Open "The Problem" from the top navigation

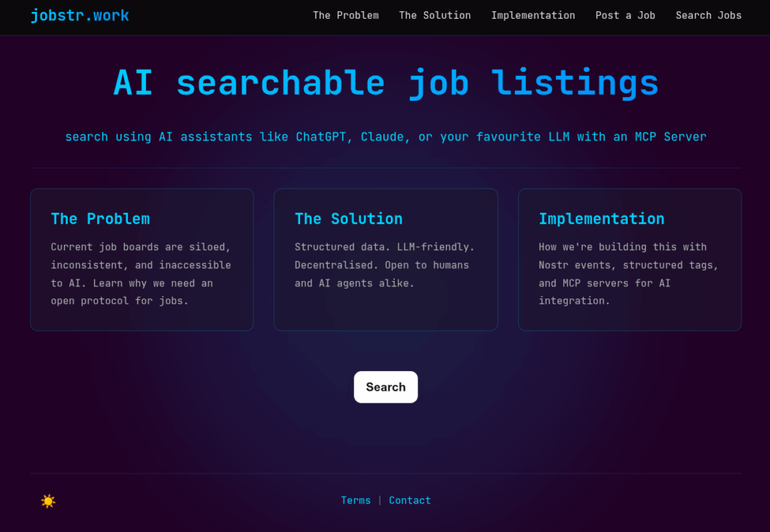(x=346, y=15)
